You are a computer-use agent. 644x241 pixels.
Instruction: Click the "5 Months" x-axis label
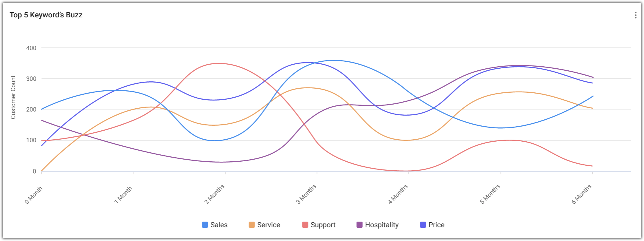490,194
